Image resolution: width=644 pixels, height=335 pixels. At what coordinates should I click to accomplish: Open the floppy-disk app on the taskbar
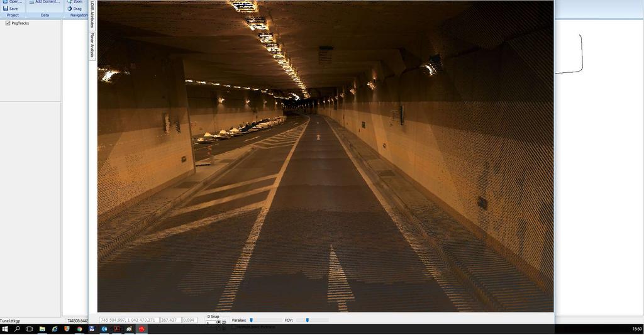[92, 329]
